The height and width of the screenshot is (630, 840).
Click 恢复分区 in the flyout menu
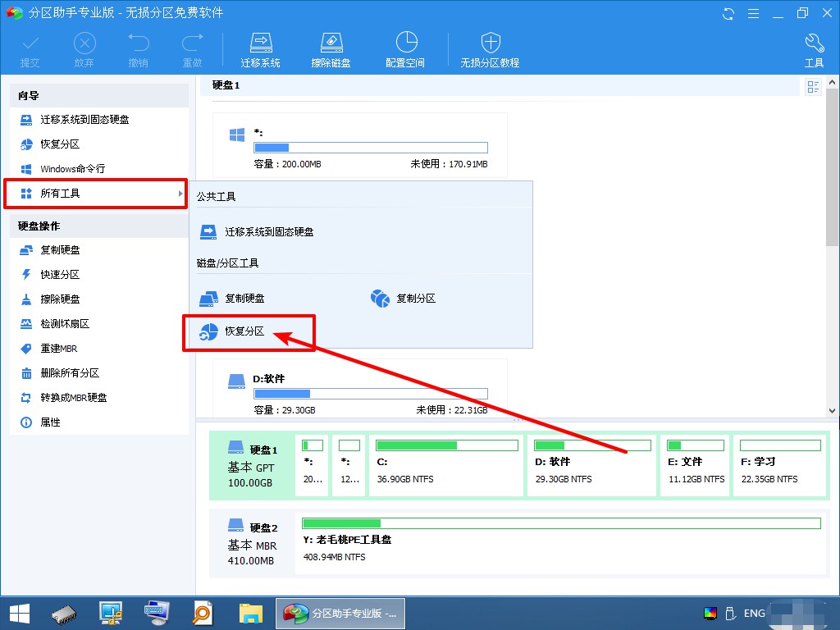pos(232,331)
